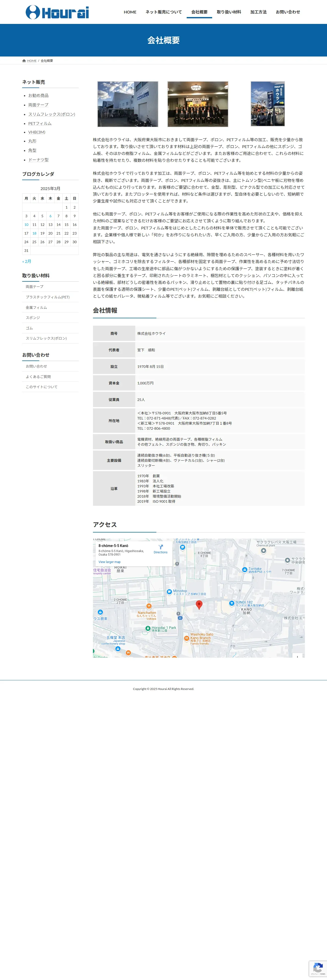This screenshot has width=327, height=980.
Task: Open the 加工方法 menu item
Action: point(258,12)
